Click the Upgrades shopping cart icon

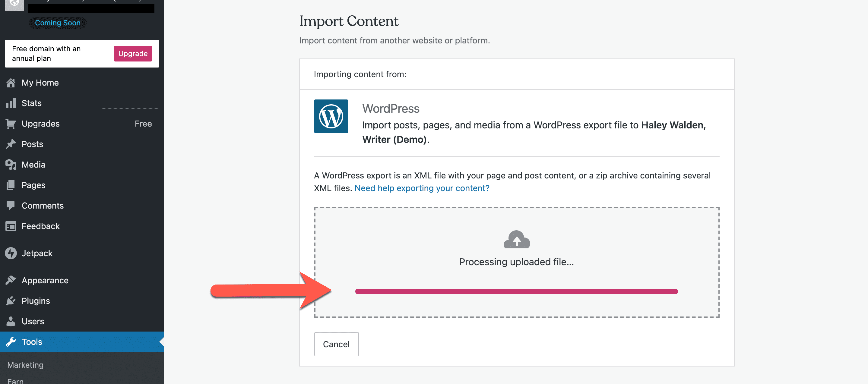(11, 124)
